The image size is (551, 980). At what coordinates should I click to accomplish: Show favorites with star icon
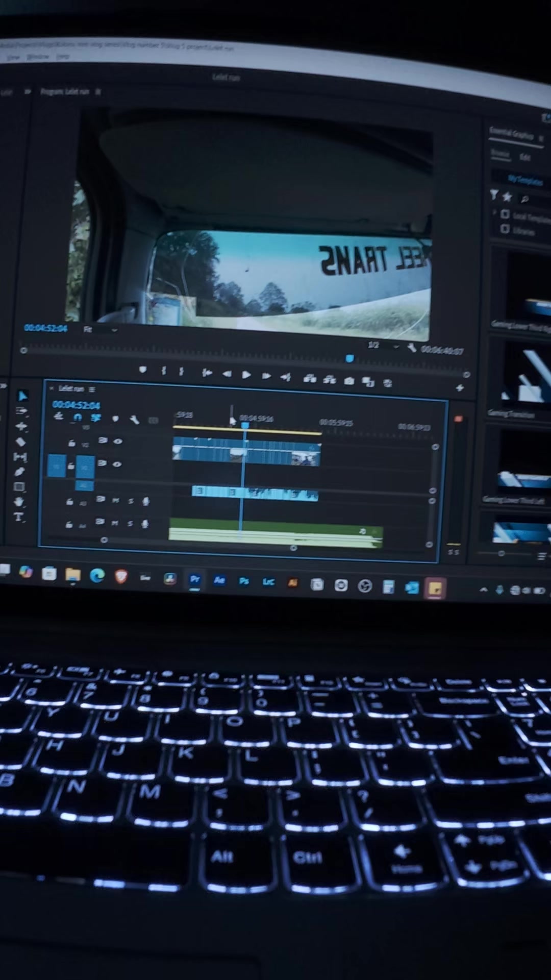[x=507, y=196]
